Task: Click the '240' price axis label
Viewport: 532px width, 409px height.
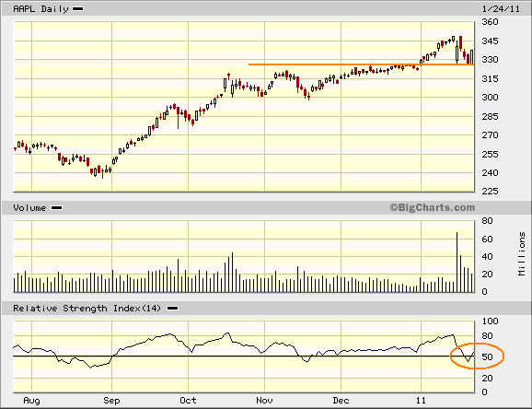Action: [490, 172]
